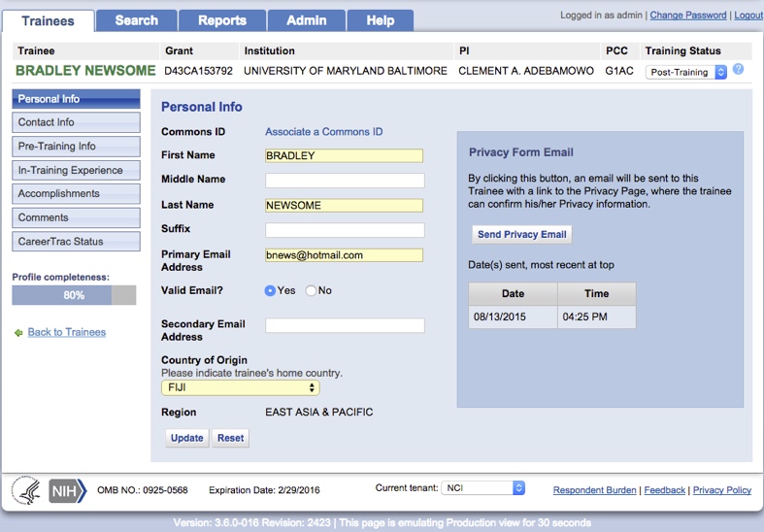
Task: Open the Help tab
Action: (x=380, y=20)
